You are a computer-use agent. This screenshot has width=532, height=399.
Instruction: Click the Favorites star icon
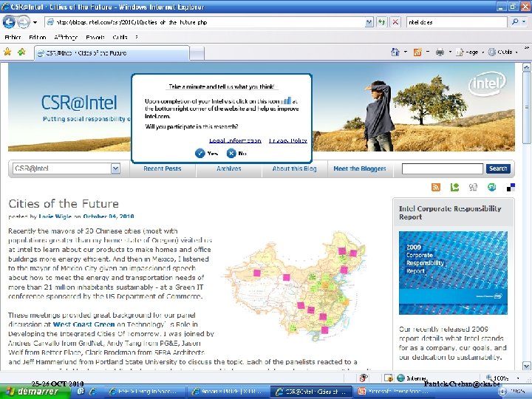pos(7,52)
